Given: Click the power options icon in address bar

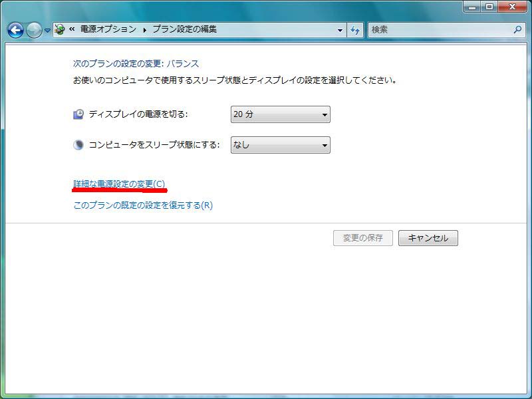Looking at the screenshot, I should click(60, 29).
